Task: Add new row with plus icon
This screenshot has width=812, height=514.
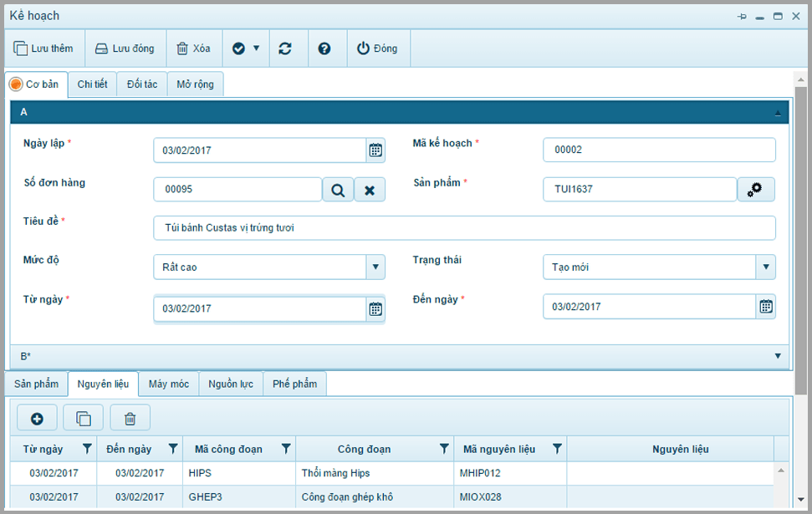Action: pyautogui.click(x=37, y=418)
